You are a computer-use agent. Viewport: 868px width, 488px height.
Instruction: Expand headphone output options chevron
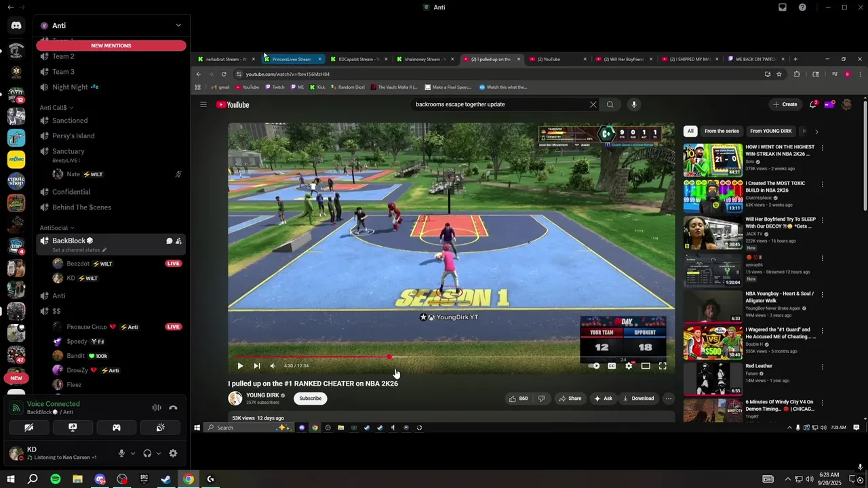pos(159,453)
